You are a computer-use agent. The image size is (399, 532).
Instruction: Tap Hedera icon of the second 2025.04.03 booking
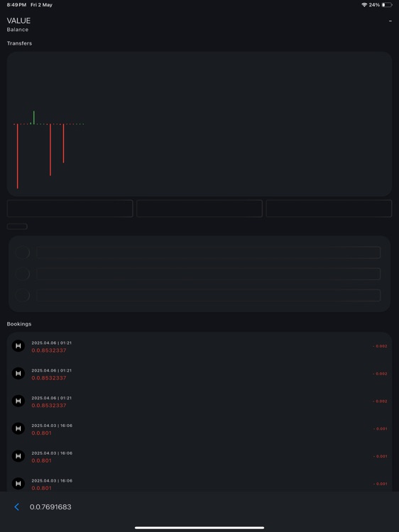(x=18, y=455)
